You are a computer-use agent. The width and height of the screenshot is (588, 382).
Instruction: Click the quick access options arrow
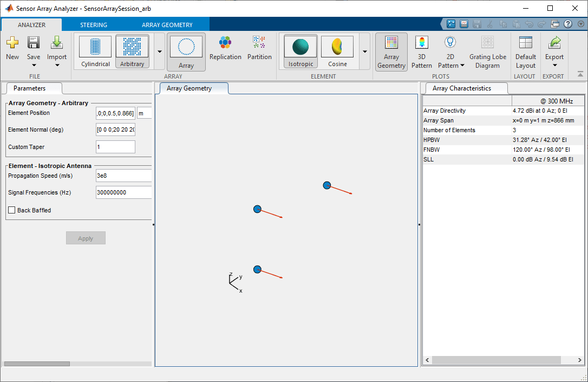(581, 24)
